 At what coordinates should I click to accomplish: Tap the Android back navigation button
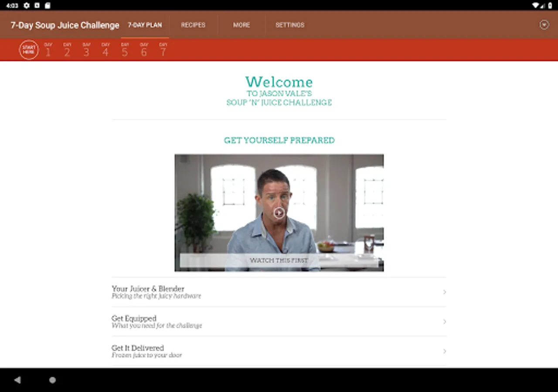coord(17,380)
